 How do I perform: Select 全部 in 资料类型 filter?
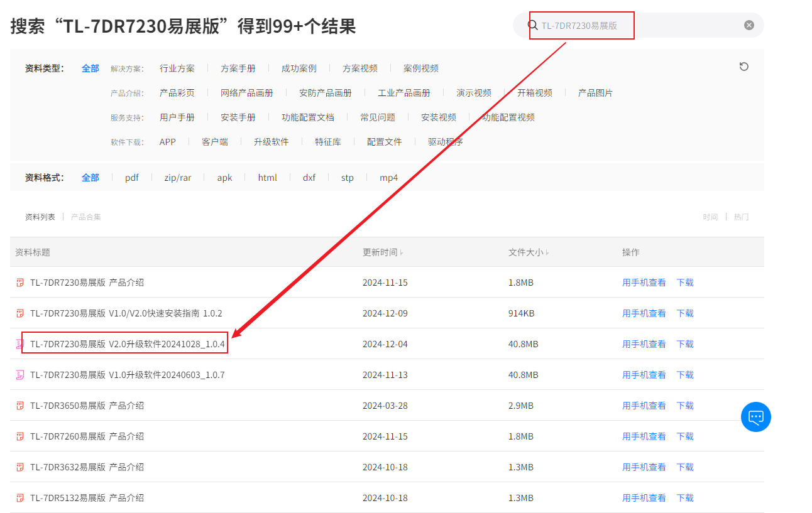[x=91, y=68]
